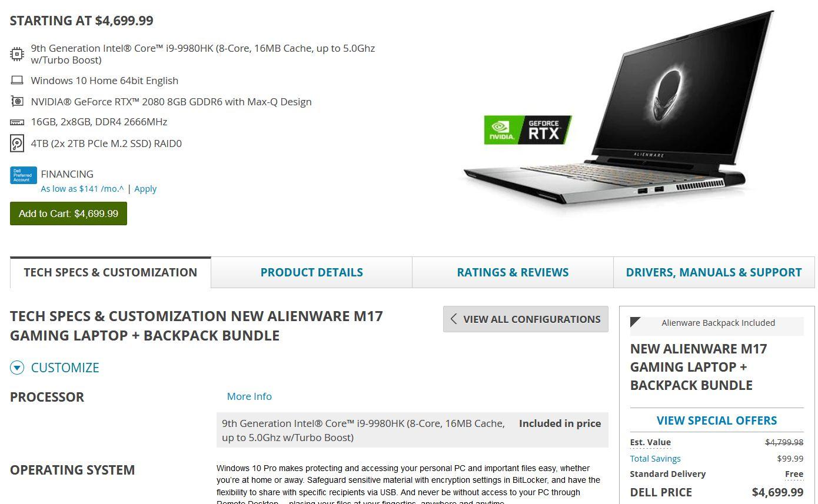The height and width of the screenshot is (504, 818).
Task: Add laptop to cart for $4,699.99
Action: click(68, 213)
